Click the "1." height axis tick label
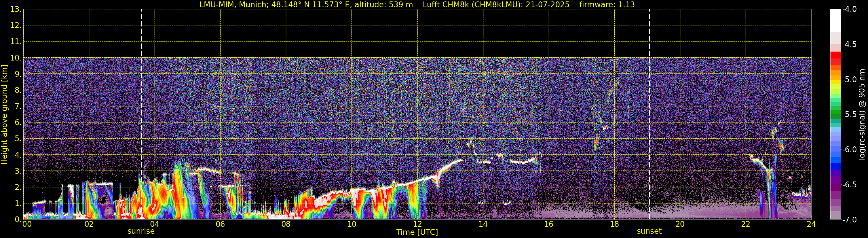Screen dimensions: 868x238 pyautogui.click(x=18, y=204)
